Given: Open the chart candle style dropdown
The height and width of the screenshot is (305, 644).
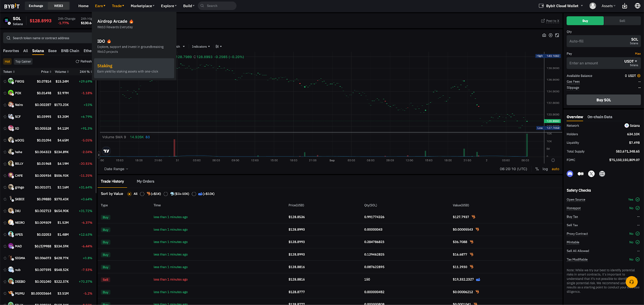Looking at the screenshot, I should coord(219,47).
